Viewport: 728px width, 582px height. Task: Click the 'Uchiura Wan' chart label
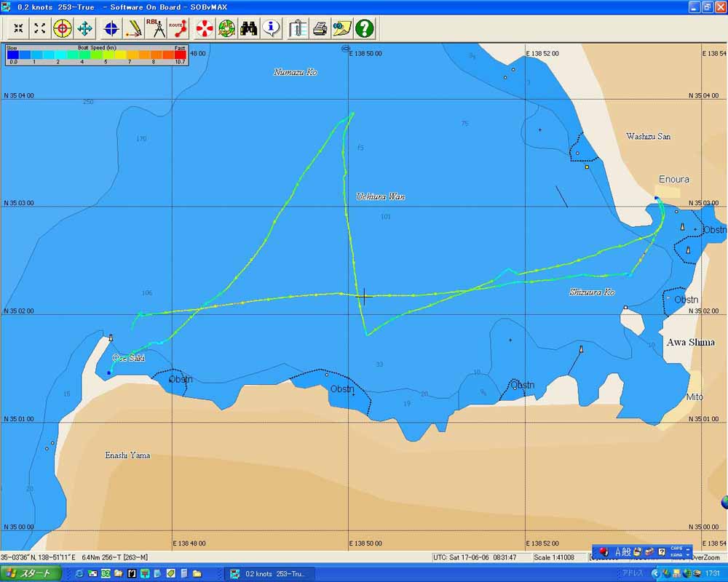pyautogui.click(x=380, y=196)
